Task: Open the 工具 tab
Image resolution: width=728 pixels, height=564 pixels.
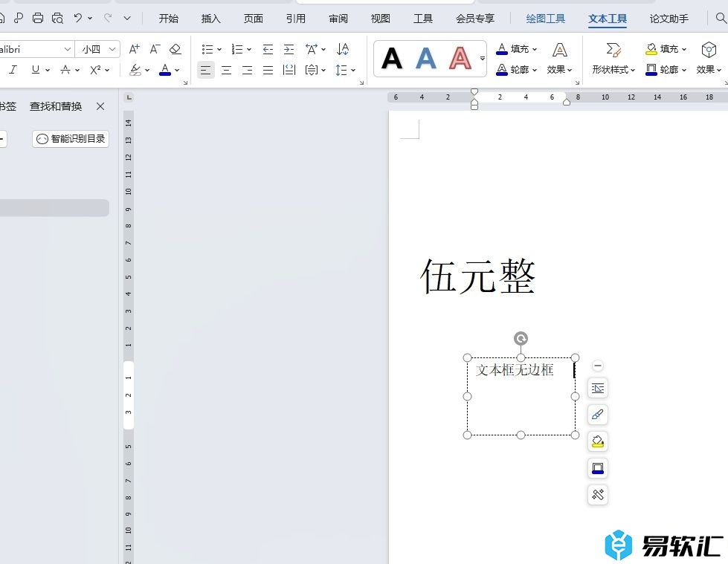Action: click(x=423, y=19)
